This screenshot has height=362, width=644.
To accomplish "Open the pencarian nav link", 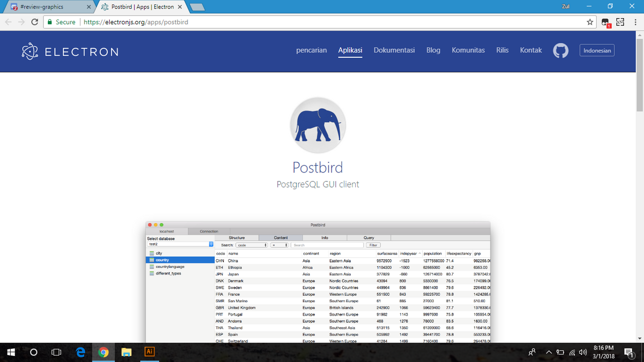I will (x=311, y=50).
